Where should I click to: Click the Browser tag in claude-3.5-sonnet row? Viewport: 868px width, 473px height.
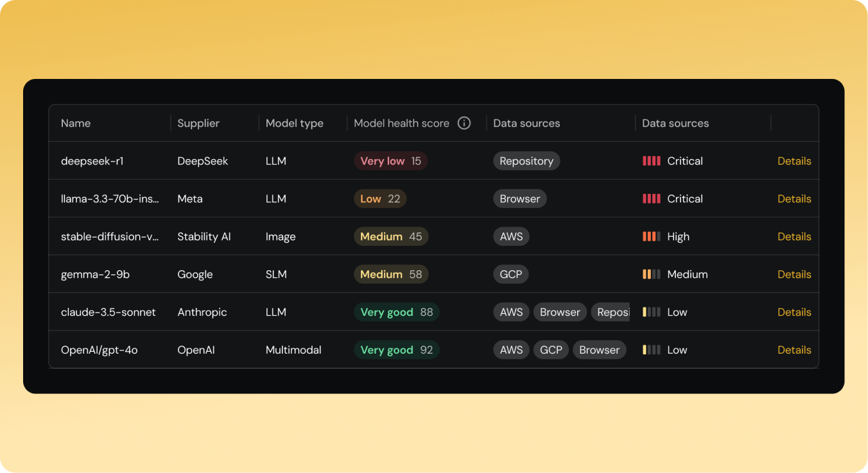pyautogui.click(x=560, y=313)
